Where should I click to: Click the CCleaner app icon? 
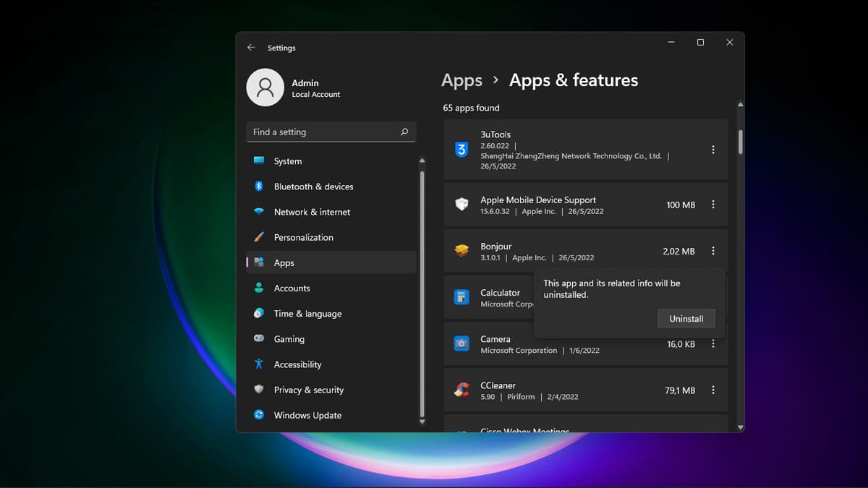click(461, 390)
